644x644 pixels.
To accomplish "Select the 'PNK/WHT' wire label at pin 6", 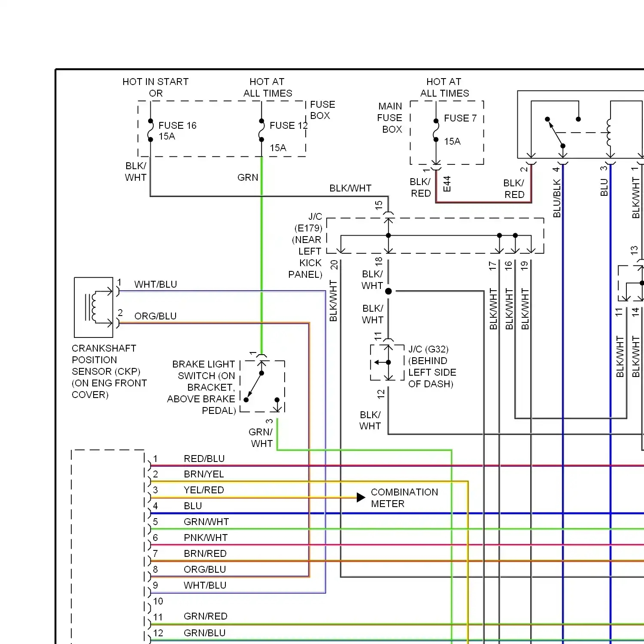I will [206, 538].
